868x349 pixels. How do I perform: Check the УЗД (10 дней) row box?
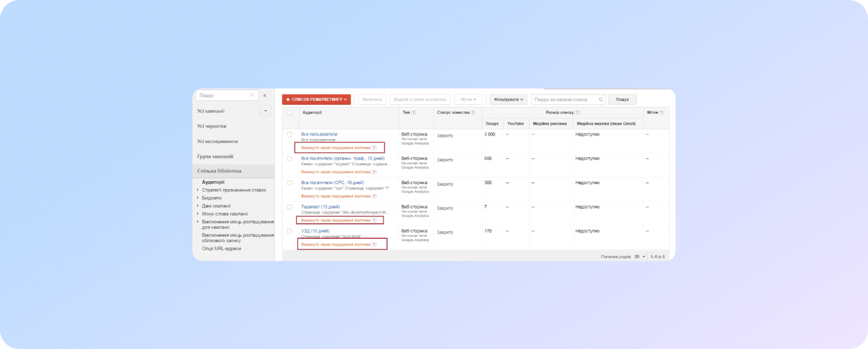click(x=290, y=231)
